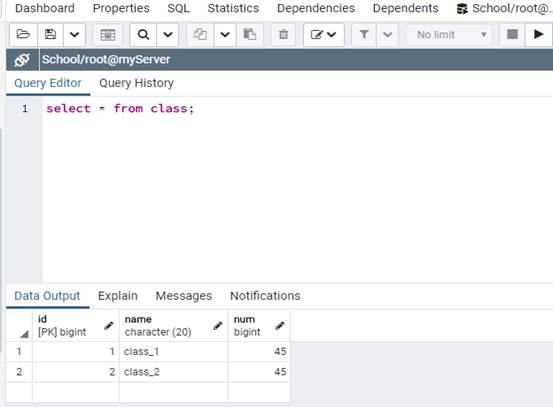This screenshot has height=407, width=553.
Task: Click the Save File icon
Action: [50, 35]
